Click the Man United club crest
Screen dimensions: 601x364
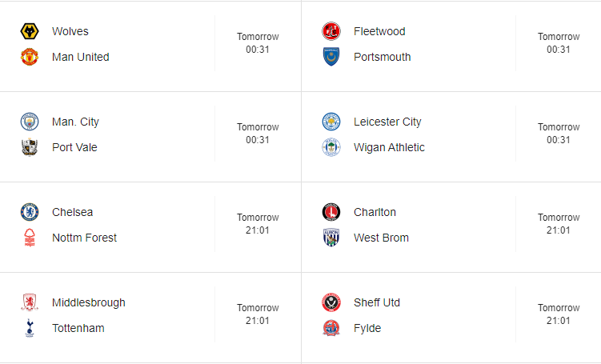(30, 57)
